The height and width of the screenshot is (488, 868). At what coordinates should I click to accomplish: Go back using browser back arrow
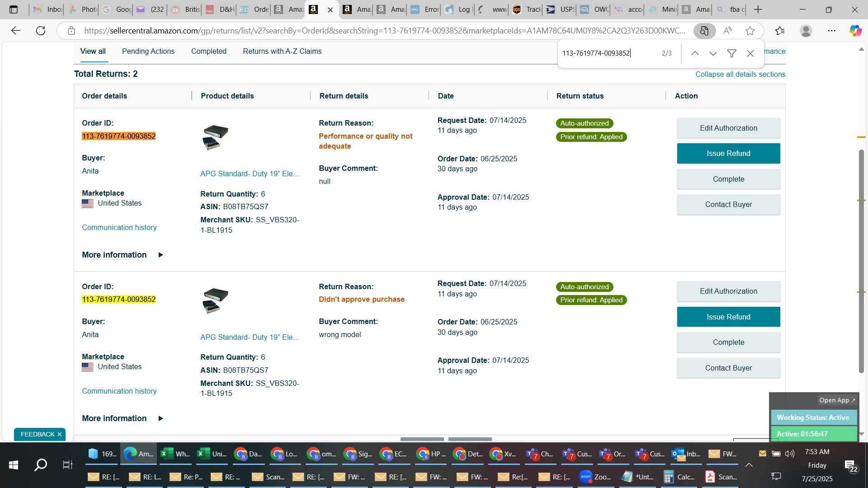(x=16, y=31)
